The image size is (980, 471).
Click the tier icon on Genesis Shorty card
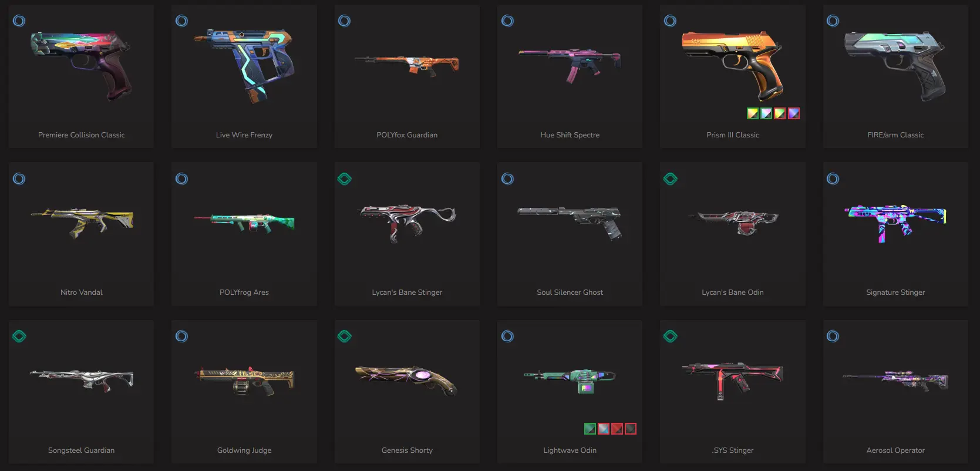click(x=345, y=337)
